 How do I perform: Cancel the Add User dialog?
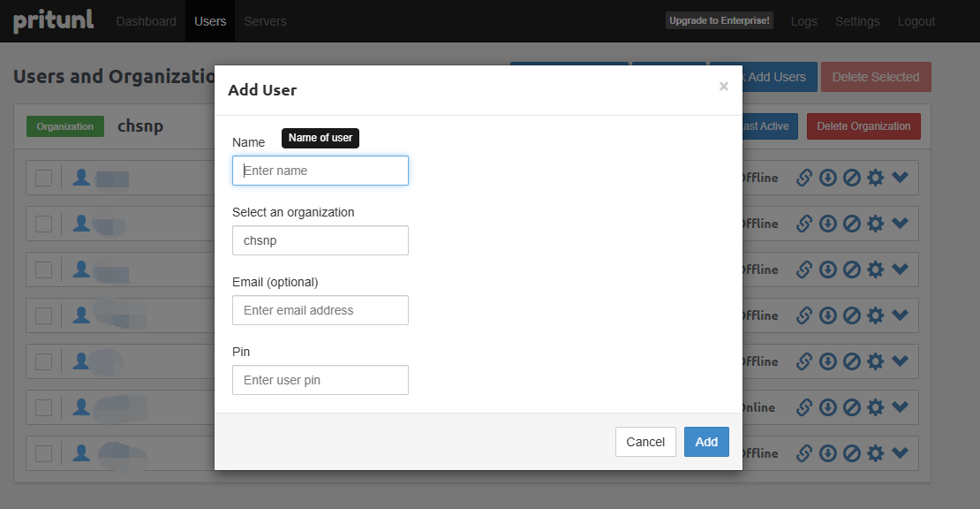[x=645, y=442]
